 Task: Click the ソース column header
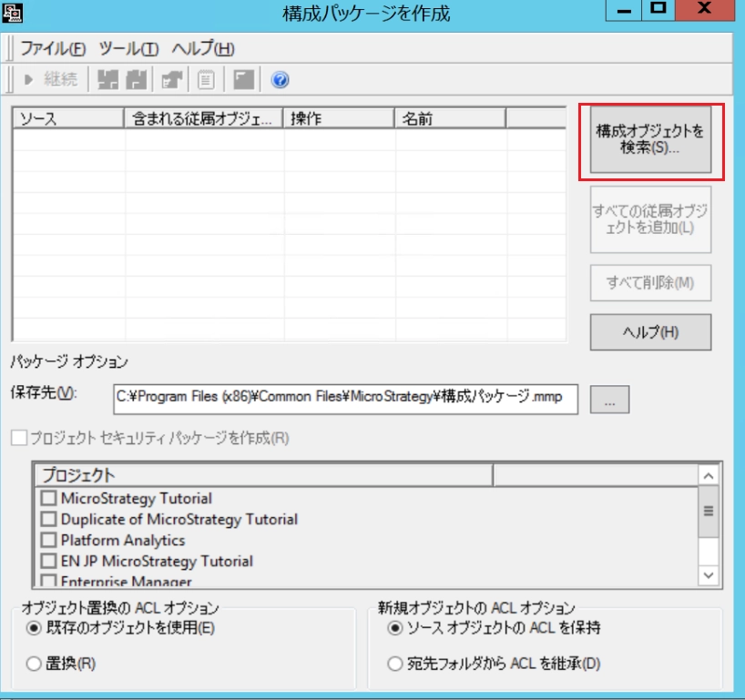click(x=68, y=118)
